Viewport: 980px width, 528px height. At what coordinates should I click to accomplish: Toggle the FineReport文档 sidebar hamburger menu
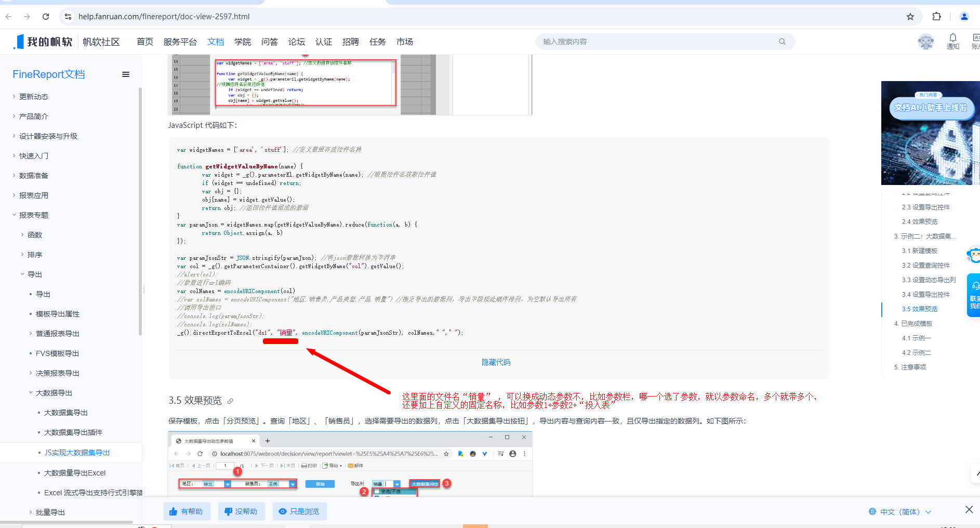[126, 74]
